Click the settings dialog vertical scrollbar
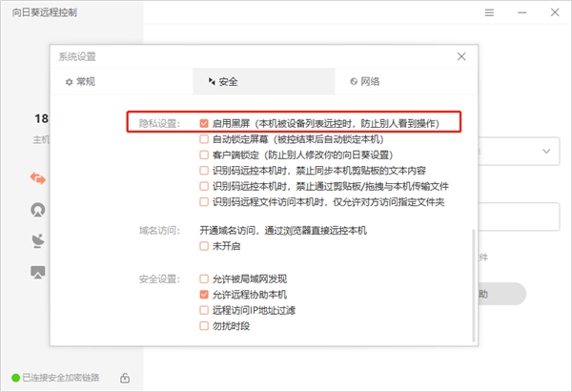 tap(474, 285)
